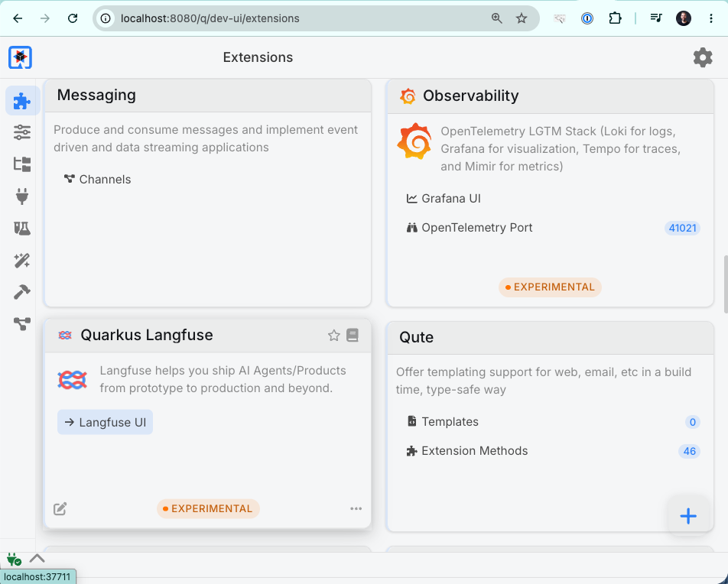Click the Extension Methods badge 46

[690, 451]
